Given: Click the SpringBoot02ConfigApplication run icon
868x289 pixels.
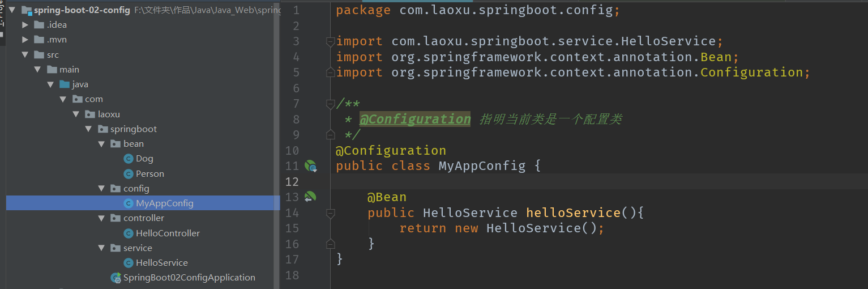Looking at the screenshot, I should click(x=116, y=278).
